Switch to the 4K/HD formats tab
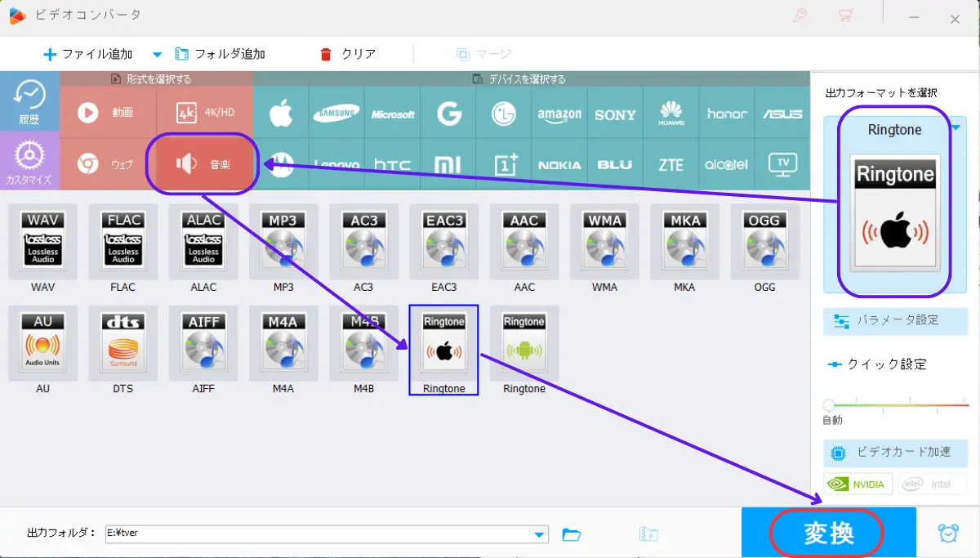Screen dimensions: 980x558 pyautogui.click(x=205, y=113)
